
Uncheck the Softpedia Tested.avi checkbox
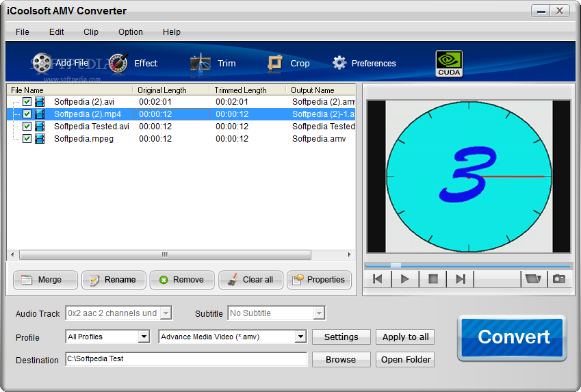27,127
